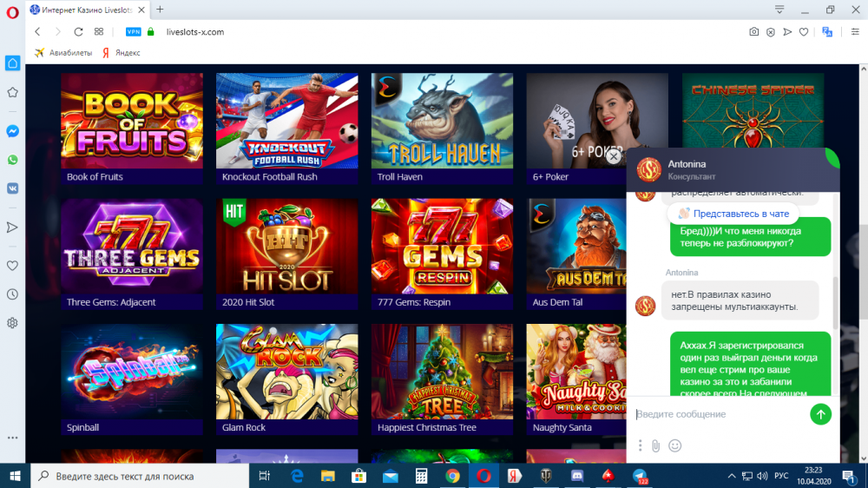Open tab menu search icon in title bar
The image size is (868, 488).
(779, 10)
